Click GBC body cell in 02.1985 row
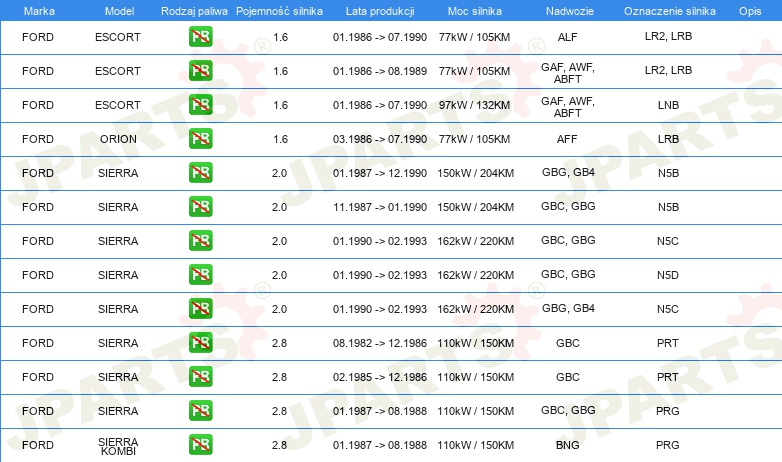The width and height of the screenshot is (782, 462). pyautogui.click(x=568, y=377)
